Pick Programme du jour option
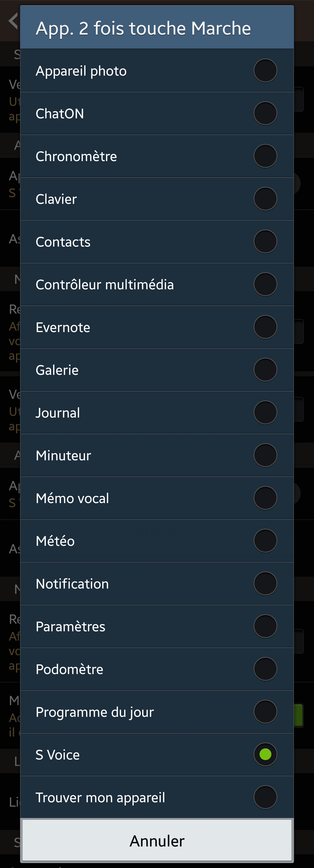Viewport: 314px width, 868px height. point(157,712)
